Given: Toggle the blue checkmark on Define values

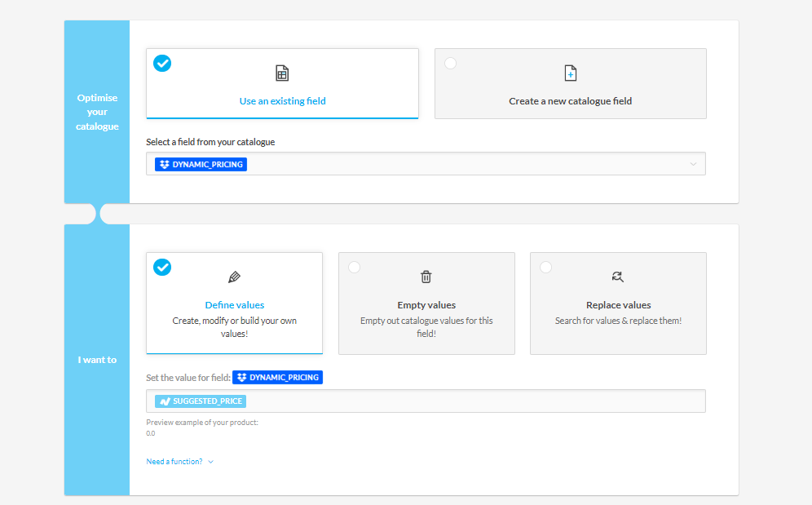Looking at the screenshot, I should [x=163, y=267].
